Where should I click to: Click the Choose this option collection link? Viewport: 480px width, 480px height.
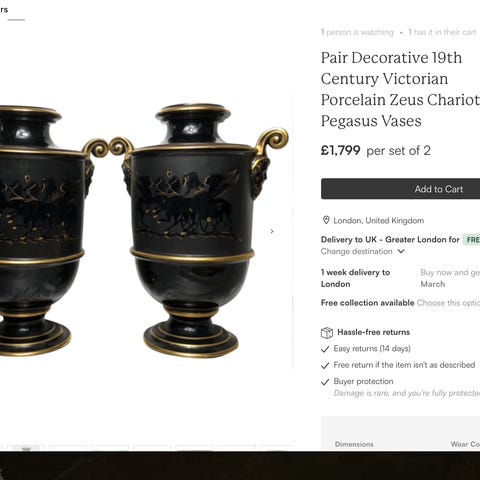tap(448, 303)
